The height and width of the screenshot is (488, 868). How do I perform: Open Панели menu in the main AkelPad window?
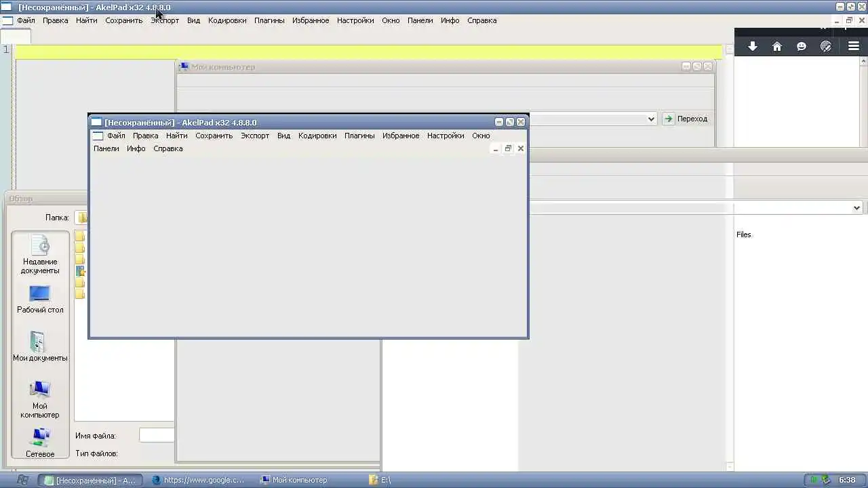pos(420,20)
